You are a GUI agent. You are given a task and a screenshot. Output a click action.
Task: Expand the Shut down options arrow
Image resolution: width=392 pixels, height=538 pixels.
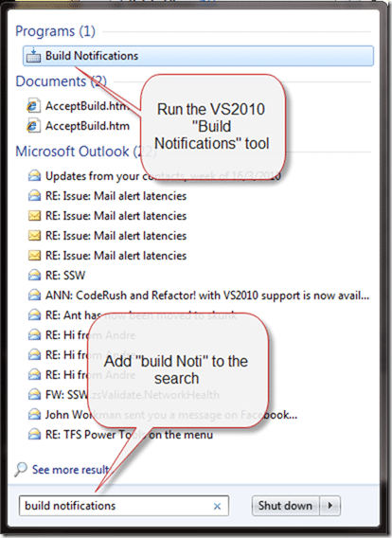[330, 506]
